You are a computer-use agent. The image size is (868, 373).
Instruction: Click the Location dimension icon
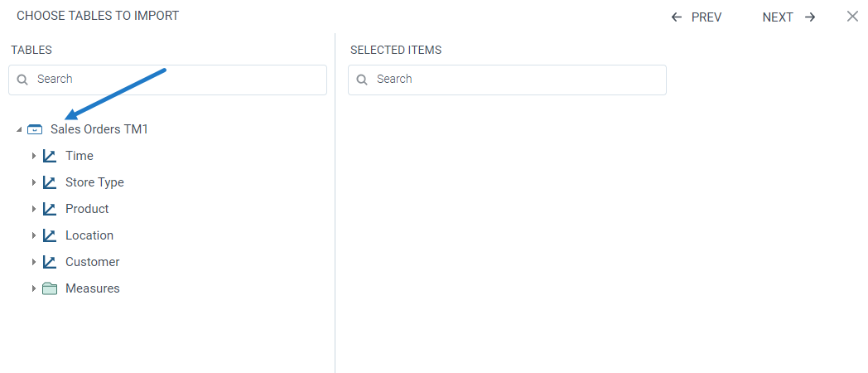(50, 235)
